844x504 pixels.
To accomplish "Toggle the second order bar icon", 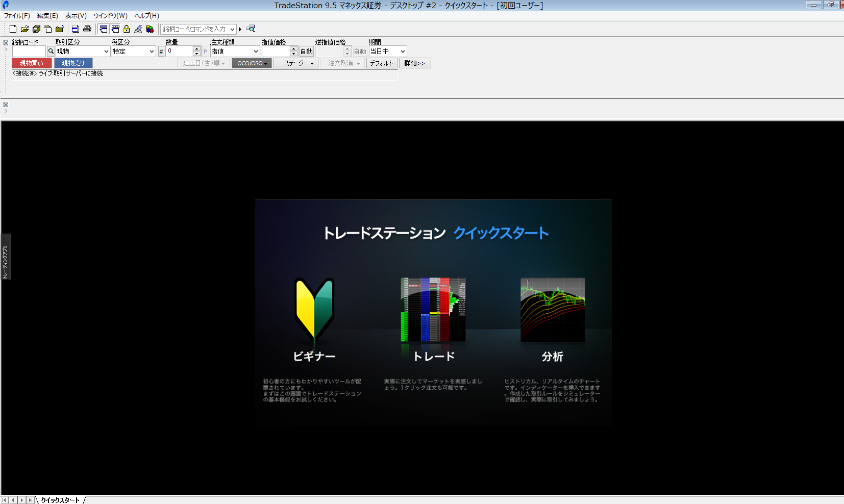I will coord(115,29).
